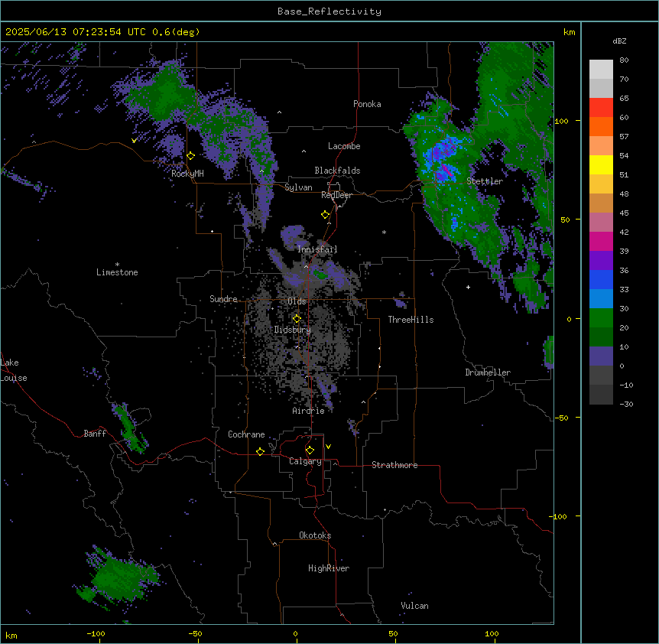Viewport: 659px width, 644px height.
Task: Click the yellow marker near RockyMH
Action: click(190, 156)
